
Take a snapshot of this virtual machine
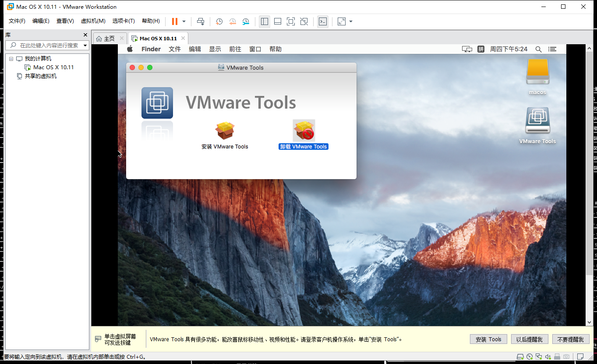[219, 21]
